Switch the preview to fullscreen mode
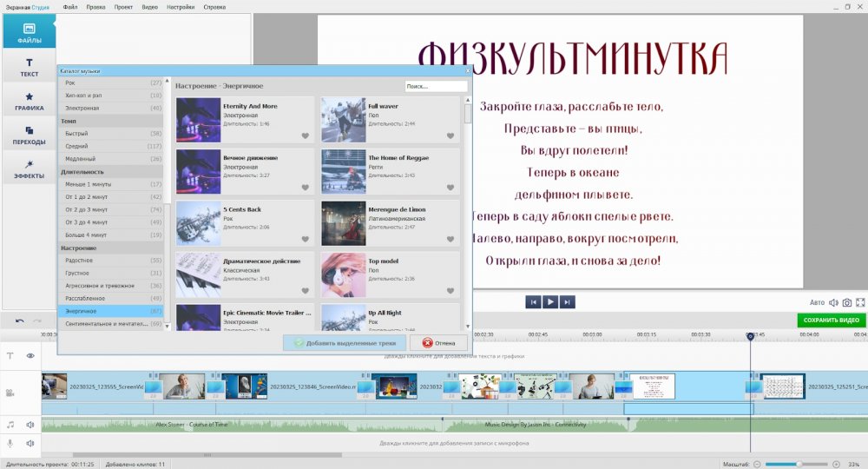868x469 pixels. (860, 302)
